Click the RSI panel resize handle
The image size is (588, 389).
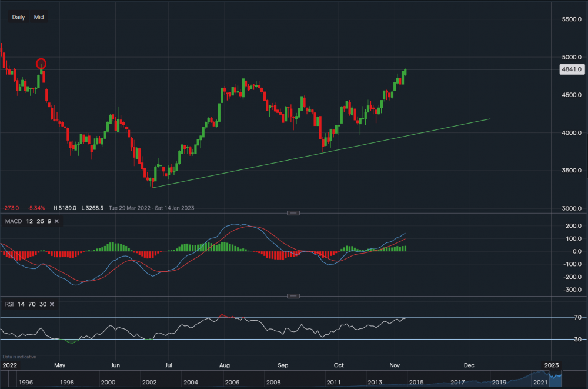coord(292,296)
